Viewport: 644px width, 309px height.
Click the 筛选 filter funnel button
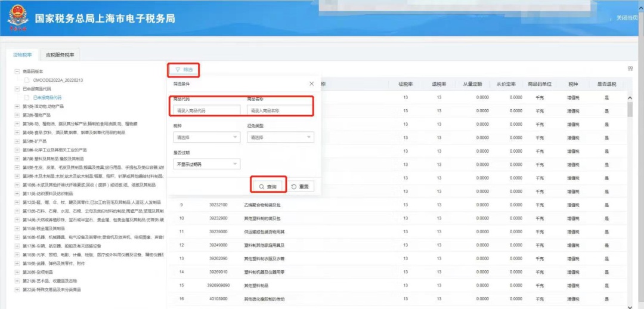[184, 70]
